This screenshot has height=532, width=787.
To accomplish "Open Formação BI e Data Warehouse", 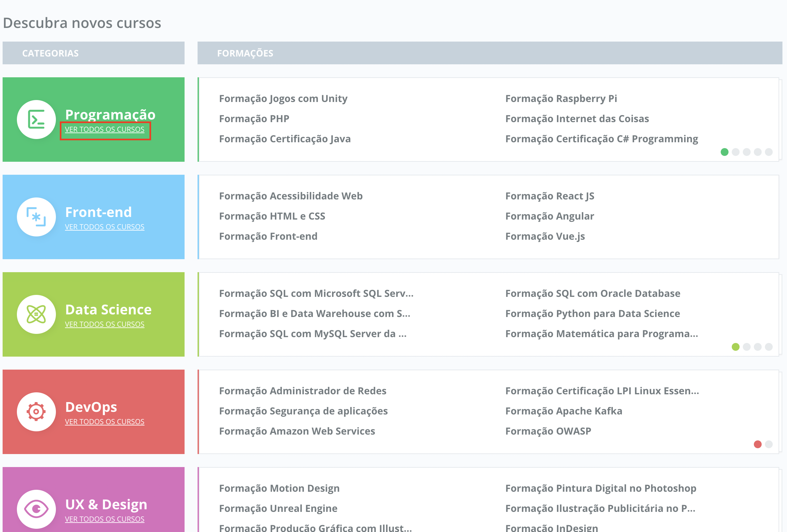I will pyautogui.click(x=315, y=314).
